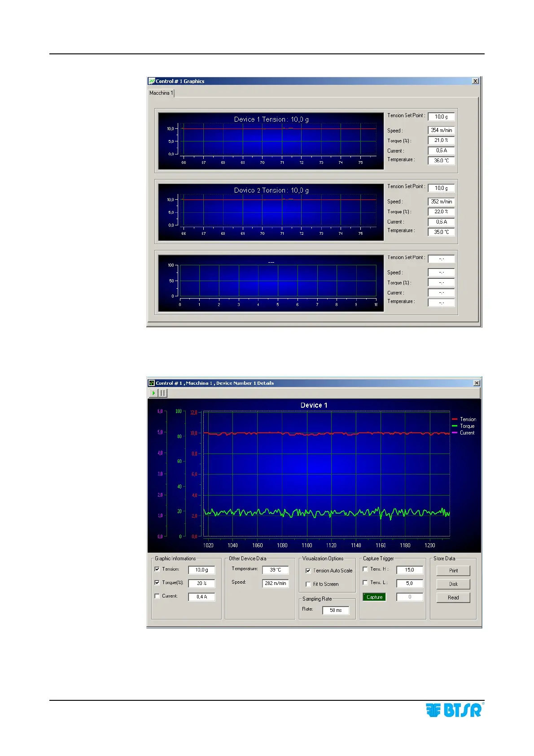Uncheck Tension Auto Scale option
The image size is (534, 756).
click(x=308, y=571)
